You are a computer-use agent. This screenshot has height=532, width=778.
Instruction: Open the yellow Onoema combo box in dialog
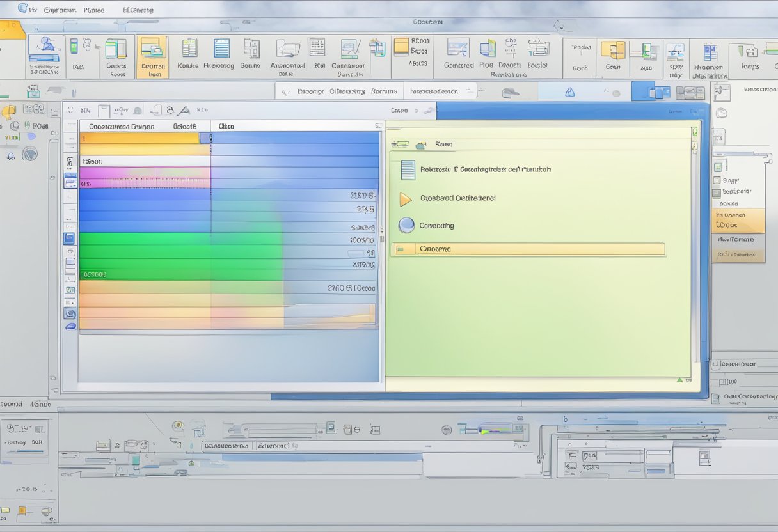[528, 249]
